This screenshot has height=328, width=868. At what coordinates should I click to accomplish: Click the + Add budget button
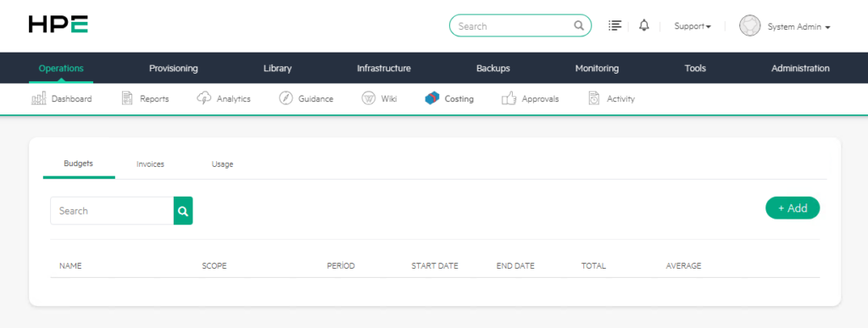point(793,208)
